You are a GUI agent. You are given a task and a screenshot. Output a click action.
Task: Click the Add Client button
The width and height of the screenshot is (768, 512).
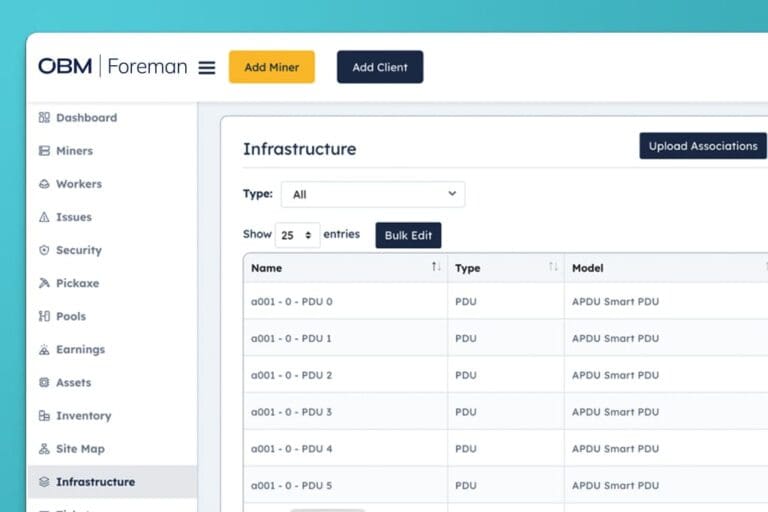379,67
